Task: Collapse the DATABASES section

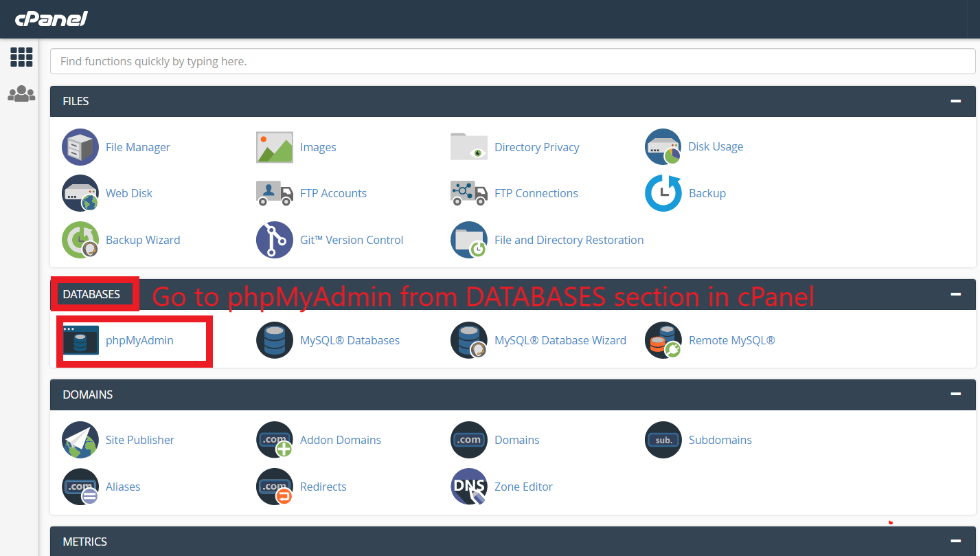Action: (x=955, y=294)
